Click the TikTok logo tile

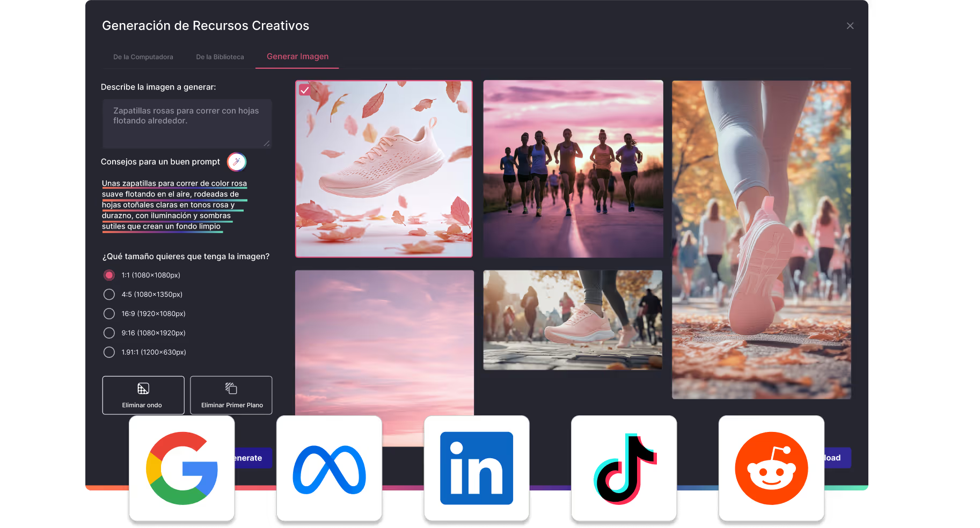point(624,468)
